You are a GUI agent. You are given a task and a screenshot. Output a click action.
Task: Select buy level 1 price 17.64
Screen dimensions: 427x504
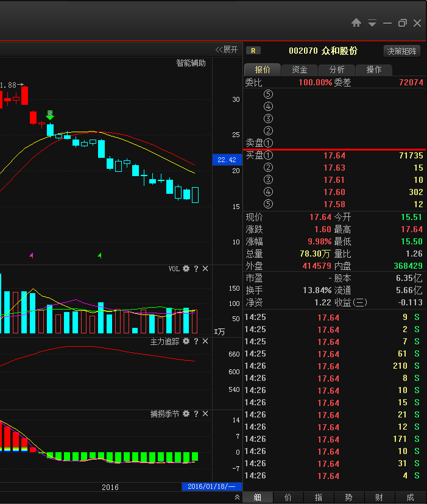coord(334,155)
